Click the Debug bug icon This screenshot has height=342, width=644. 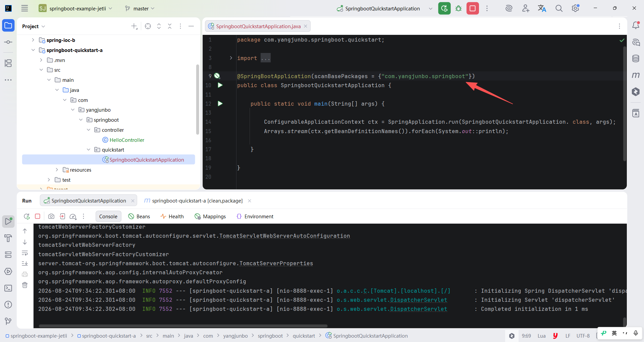click(459, 8)
